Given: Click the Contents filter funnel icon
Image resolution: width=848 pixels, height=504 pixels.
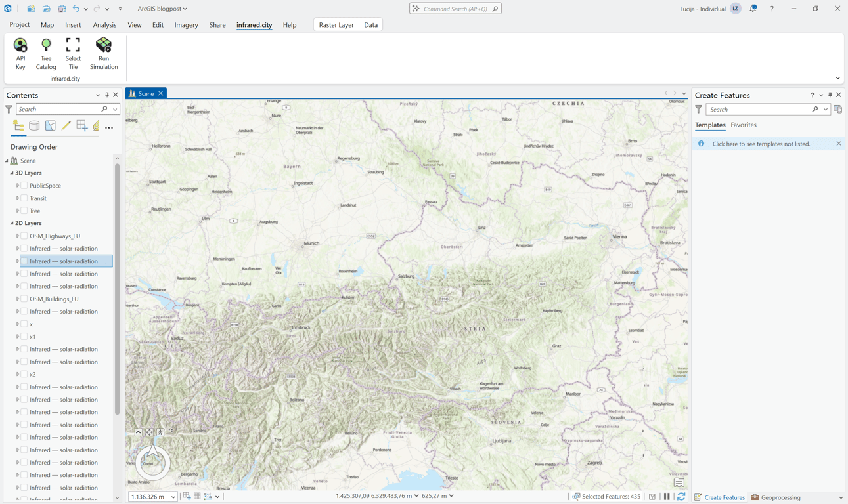Looking at the screenshot, I should 9,109.
